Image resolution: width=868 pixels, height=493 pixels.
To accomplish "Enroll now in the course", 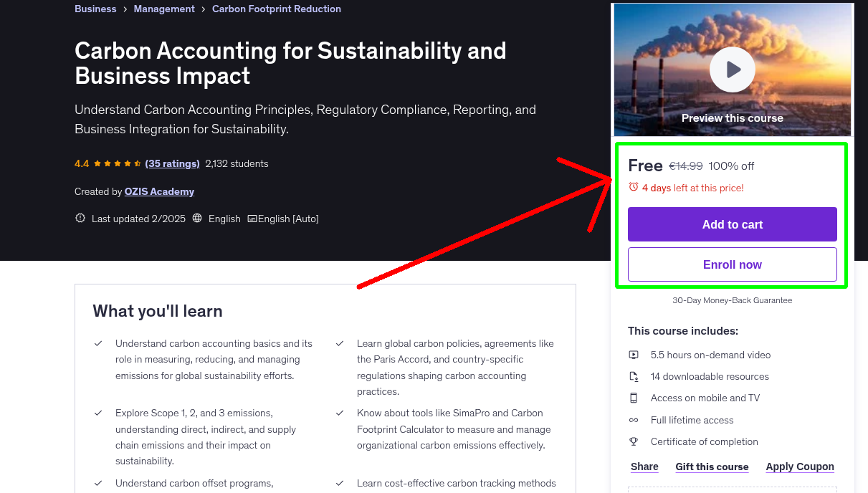I will click(x=732, y=264).
